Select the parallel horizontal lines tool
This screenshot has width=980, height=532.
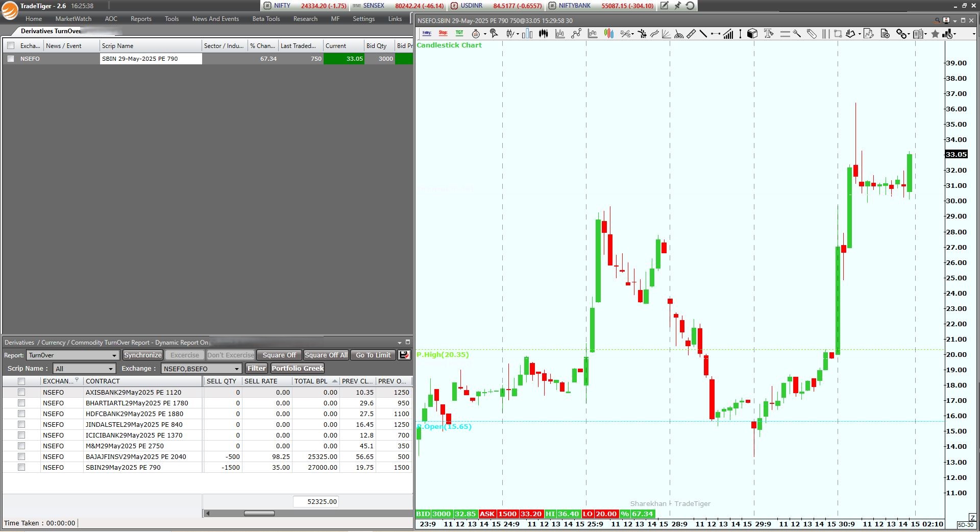[x=786, y=34]
